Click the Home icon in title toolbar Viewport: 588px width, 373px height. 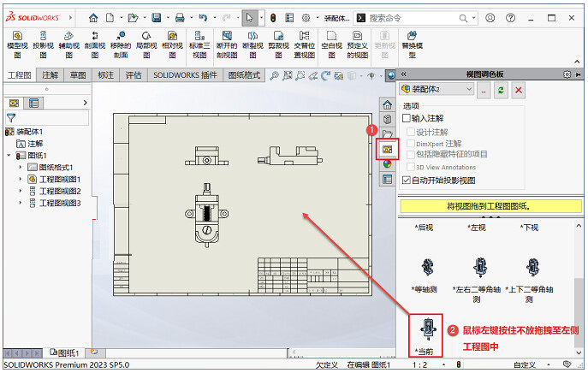pos(93,17)
